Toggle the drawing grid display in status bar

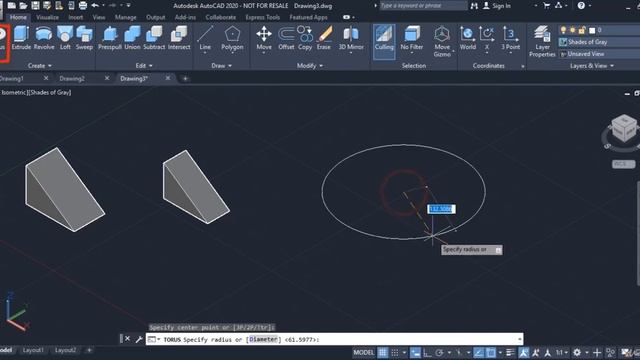coord(382,352)
